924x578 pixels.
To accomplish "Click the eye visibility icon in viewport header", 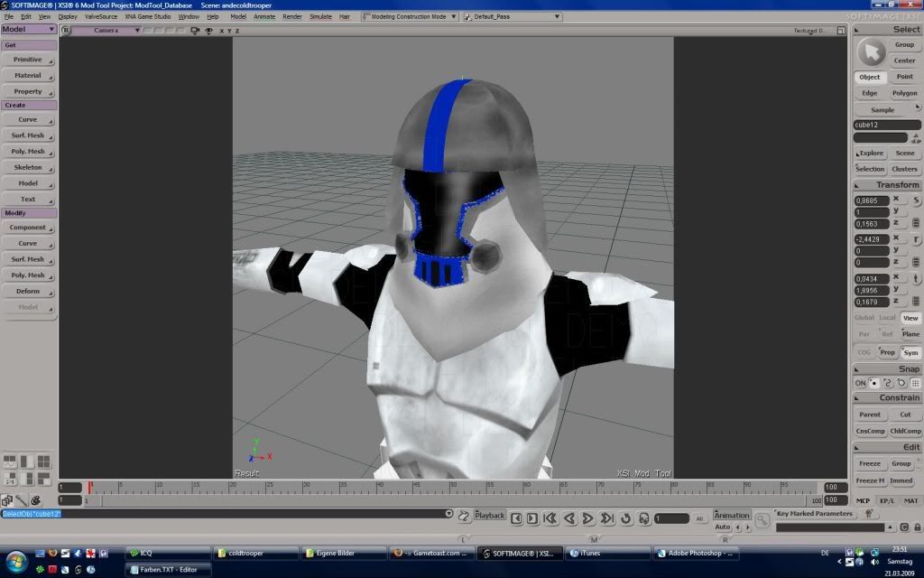I will pos(208,31).
